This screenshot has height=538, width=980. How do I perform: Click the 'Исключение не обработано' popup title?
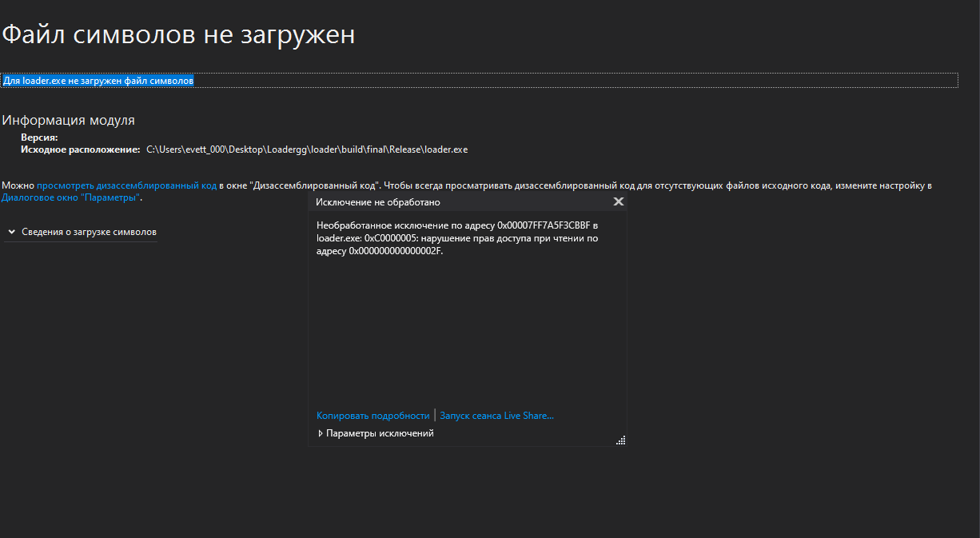coord(377,202)
